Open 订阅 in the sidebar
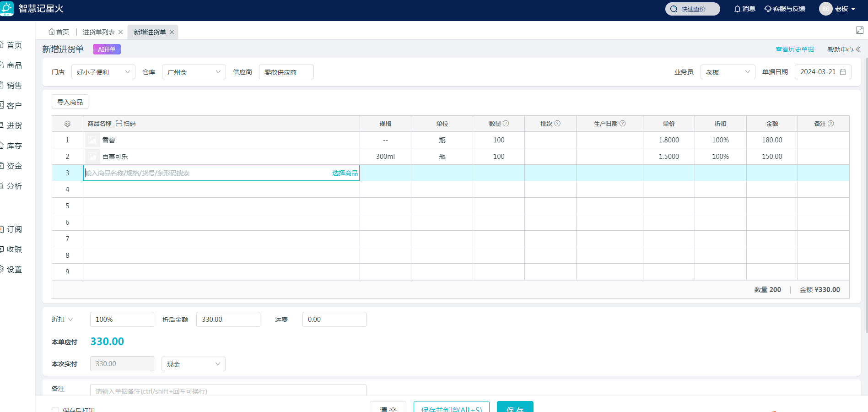 coord(14,229)
